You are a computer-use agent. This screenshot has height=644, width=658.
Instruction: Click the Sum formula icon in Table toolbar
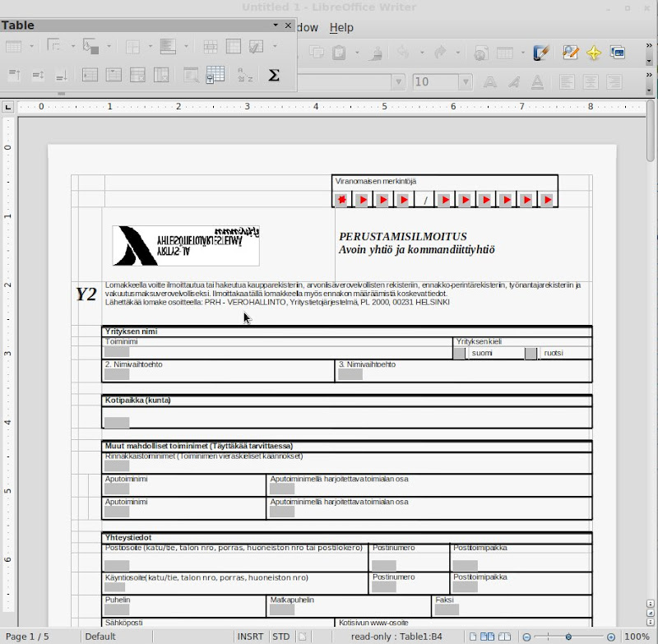coord(274,75)
